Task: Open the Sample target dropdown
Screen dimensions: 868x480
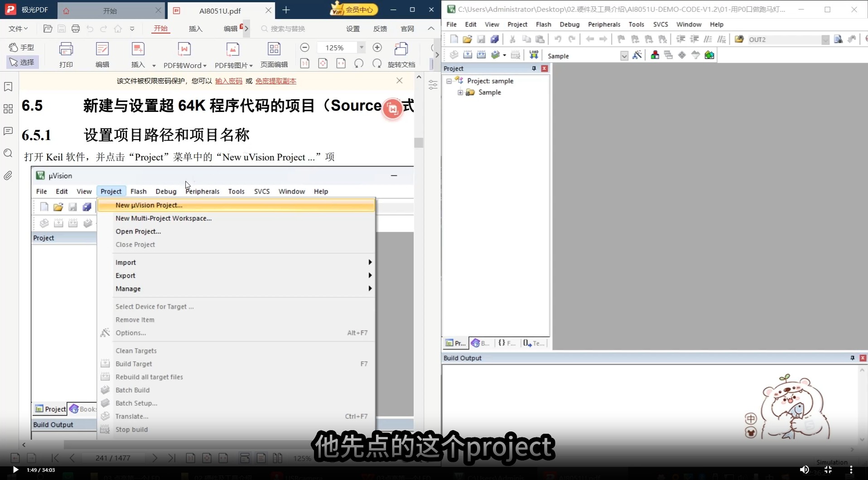Action: 624,56
